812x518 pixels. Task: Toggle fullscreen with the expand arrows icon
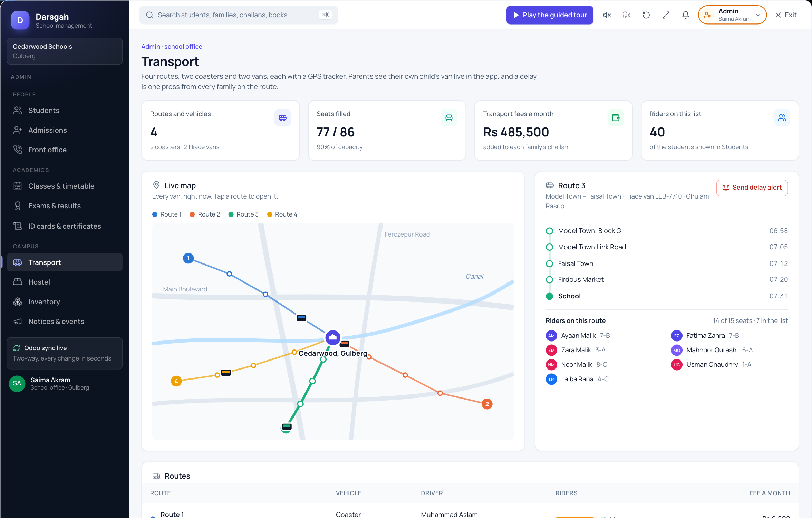click(666, 15)
